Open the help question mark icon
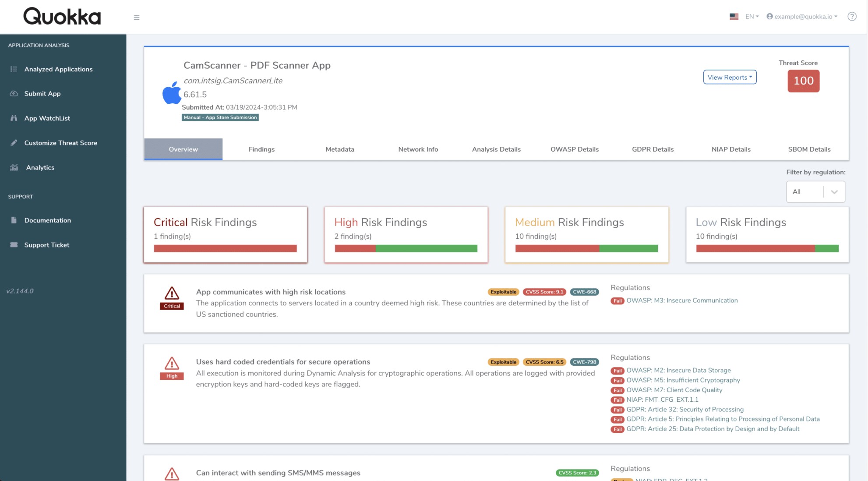The width and height of the screenshot is (868, 481). point(852,17)
